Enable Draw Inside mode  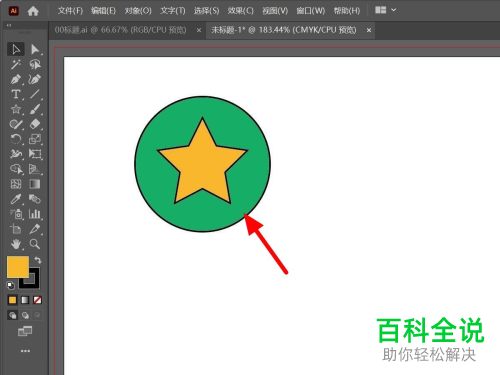tap(37, 315)
